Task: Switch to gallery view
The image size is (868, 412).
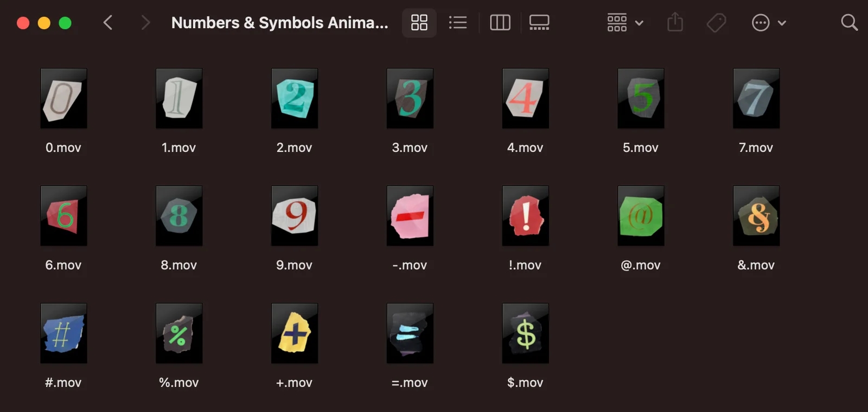Action: tap(539, 23)
